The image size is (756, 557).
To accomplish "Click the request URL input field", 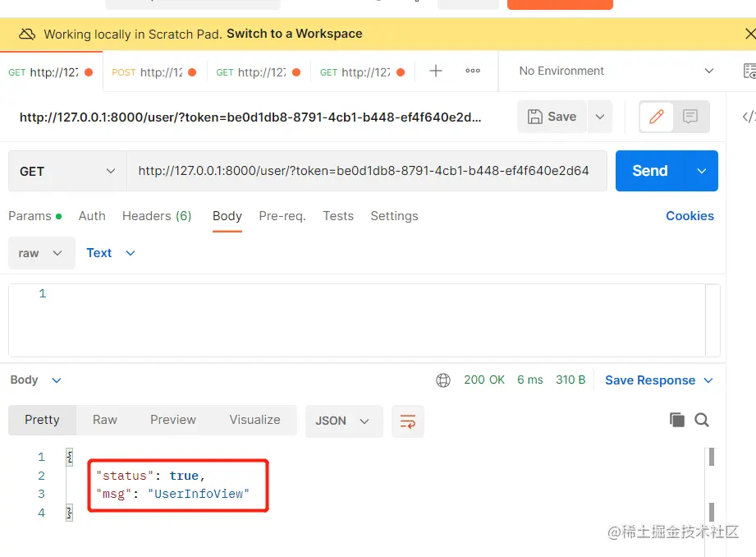I will coord(366,171).
